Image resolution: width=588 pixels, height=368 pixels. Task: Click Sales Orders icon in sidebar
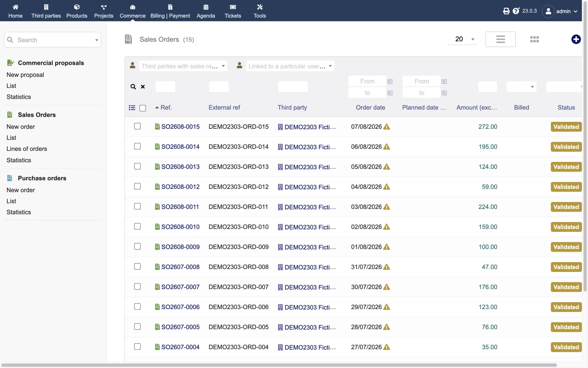(10, 115)
